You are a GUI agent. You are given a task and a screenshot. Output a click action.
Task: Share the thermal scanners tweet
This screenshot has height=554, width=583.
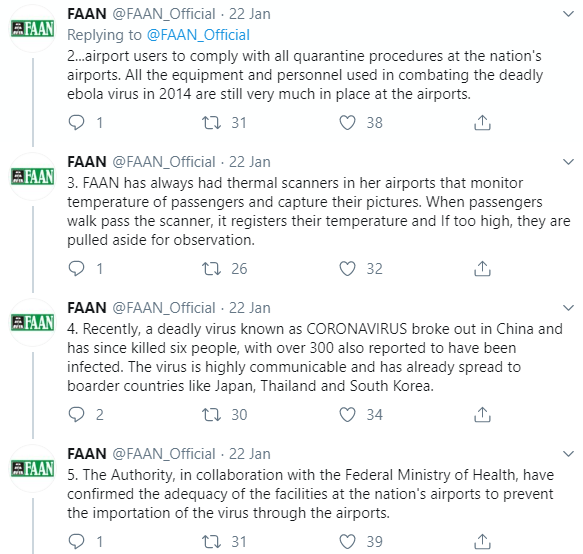[482, 268]
